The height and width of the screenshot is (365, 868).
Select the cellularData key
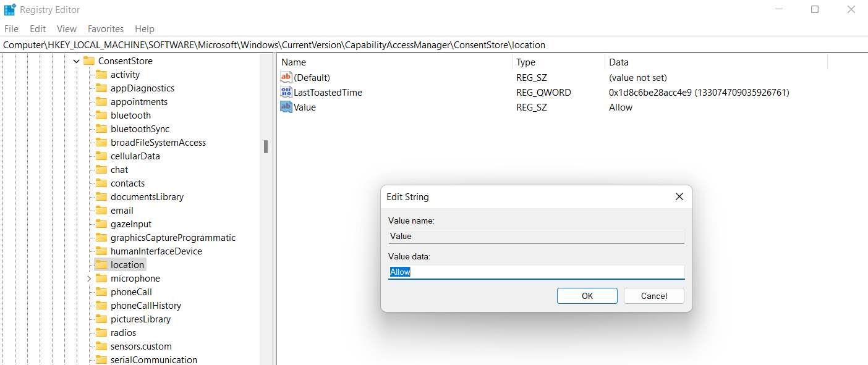(x=135, y=156)
